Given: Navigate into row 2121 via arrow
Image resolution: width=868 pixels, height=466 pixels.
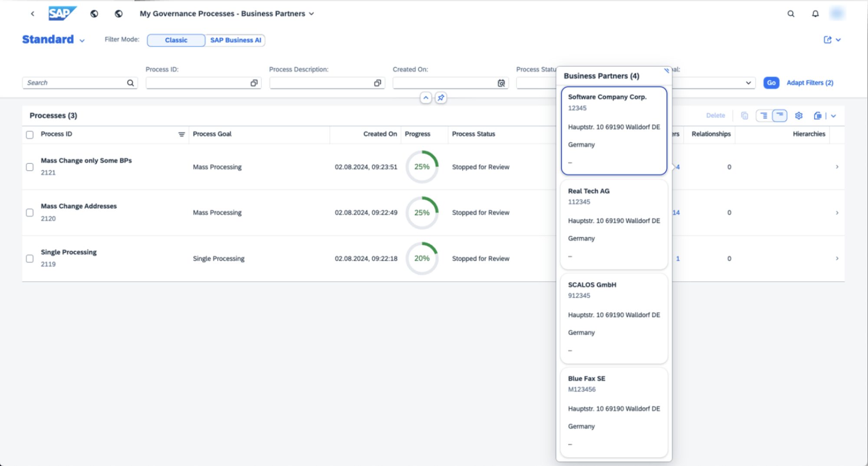Looking at the screenshot, I should coord(837,167).
